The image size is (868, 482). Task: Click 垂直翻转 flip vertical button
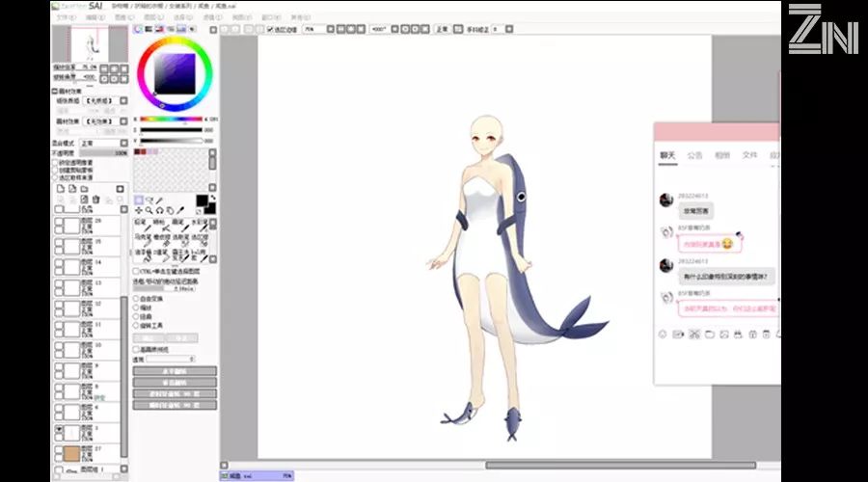[175, 383]
